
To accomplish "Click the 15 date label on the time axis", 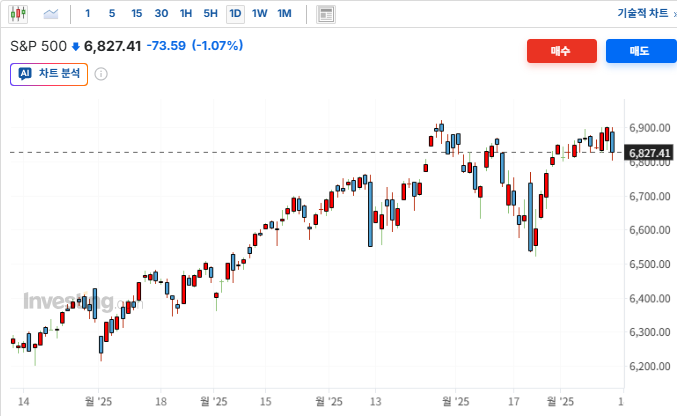I will 266,402.
